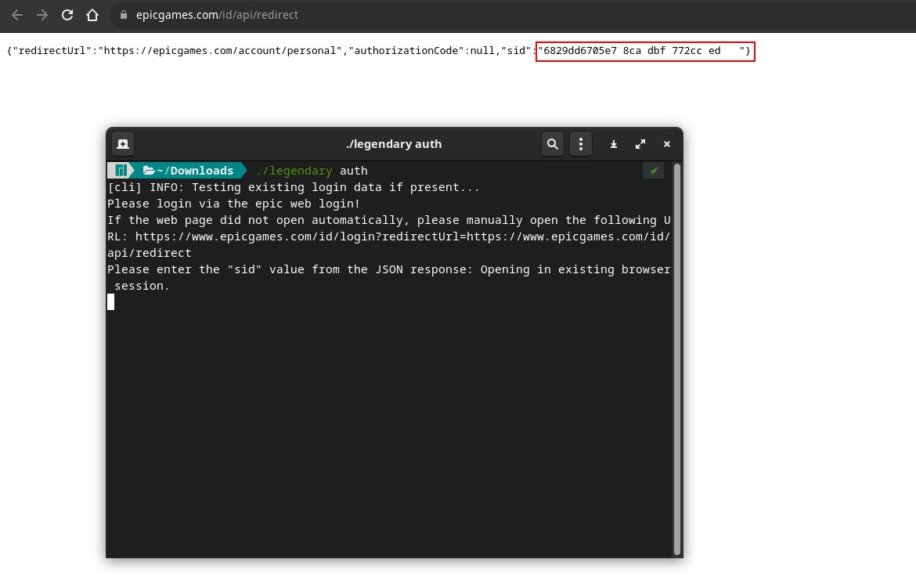
Task: Click the './legendary' command text
Action: (x=294, y=171)
